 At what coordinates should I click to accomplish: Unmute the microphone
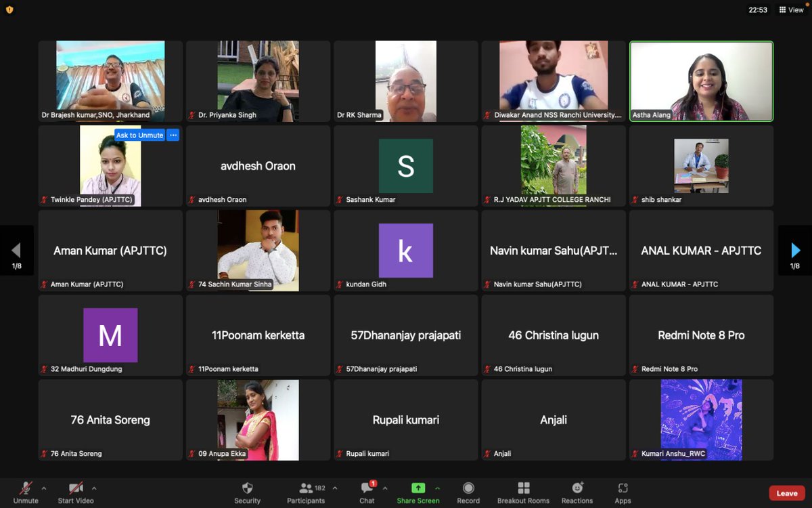click(x=26, y=492)
